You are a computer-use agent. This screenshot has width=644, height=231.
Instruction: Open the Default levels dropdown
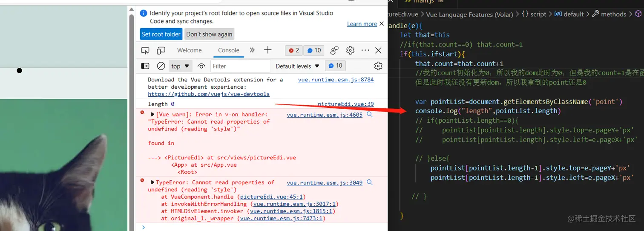(297, 66)
